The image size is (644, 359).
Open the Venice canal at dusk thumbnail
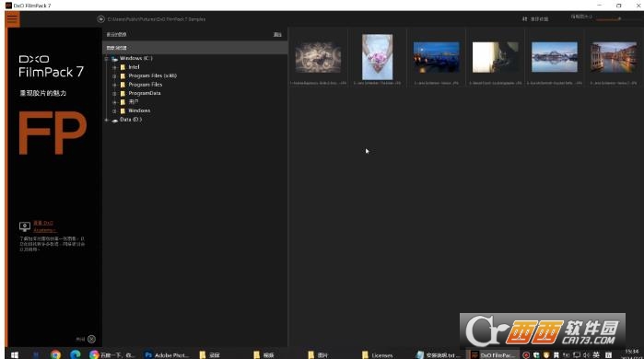pyautogui.click(x=614, y=57)
